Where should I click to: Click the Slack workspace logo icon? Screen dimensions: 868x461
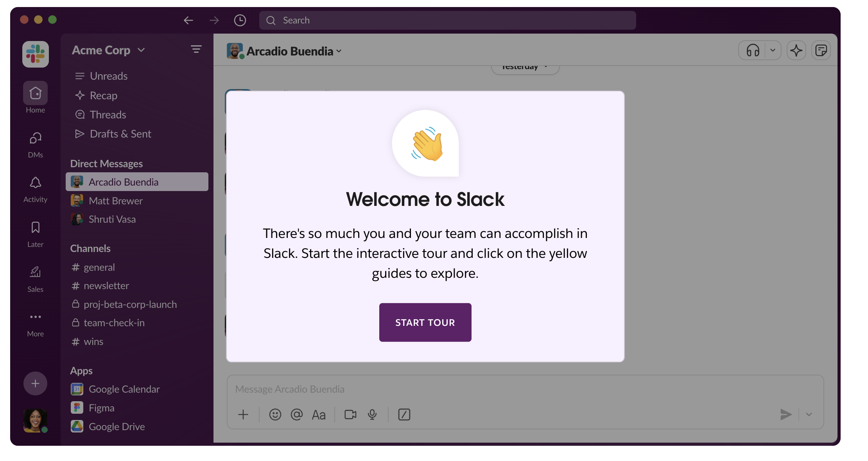(x=36, y=54)
